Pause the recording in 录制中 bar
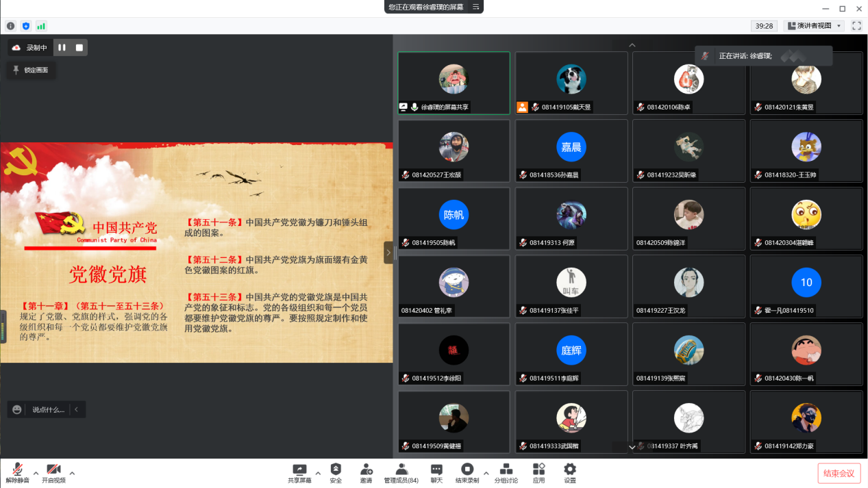 pyautogui.click(x=62, y=47)
